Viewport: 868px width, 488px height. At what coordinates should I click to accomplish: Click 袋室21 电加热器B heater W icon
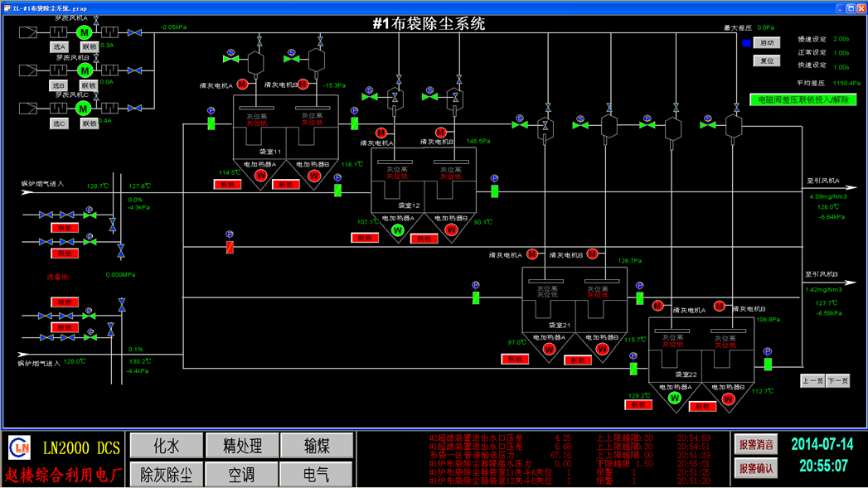pyautogui.click(x=602, y=349)
